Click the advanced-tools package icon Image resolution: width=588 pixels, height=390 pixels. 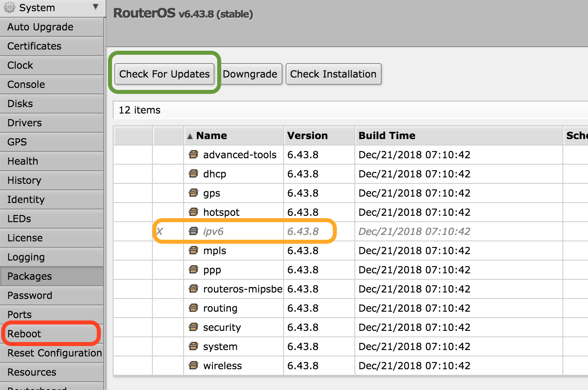coord(194,154)
